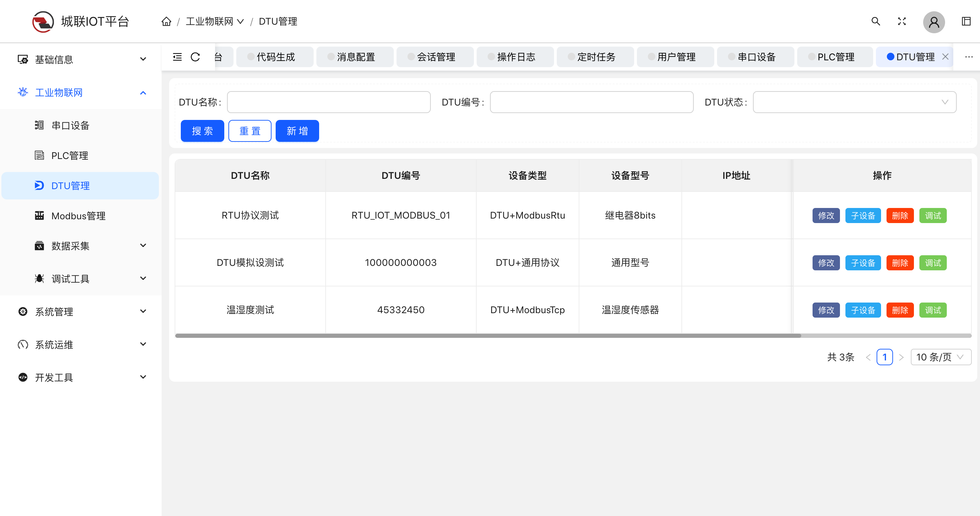Open the user avatar menu

pos(933,22)
